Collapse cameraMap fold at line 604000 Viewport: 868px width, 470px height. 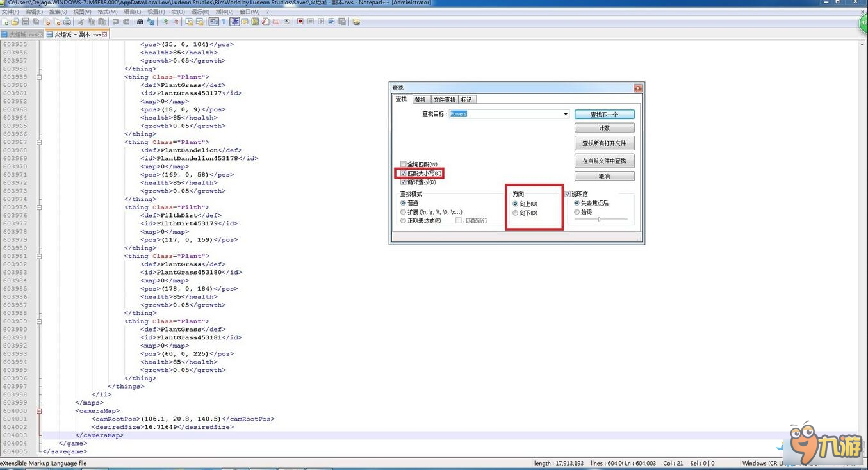pyautogui.click(x=39, y=411)
